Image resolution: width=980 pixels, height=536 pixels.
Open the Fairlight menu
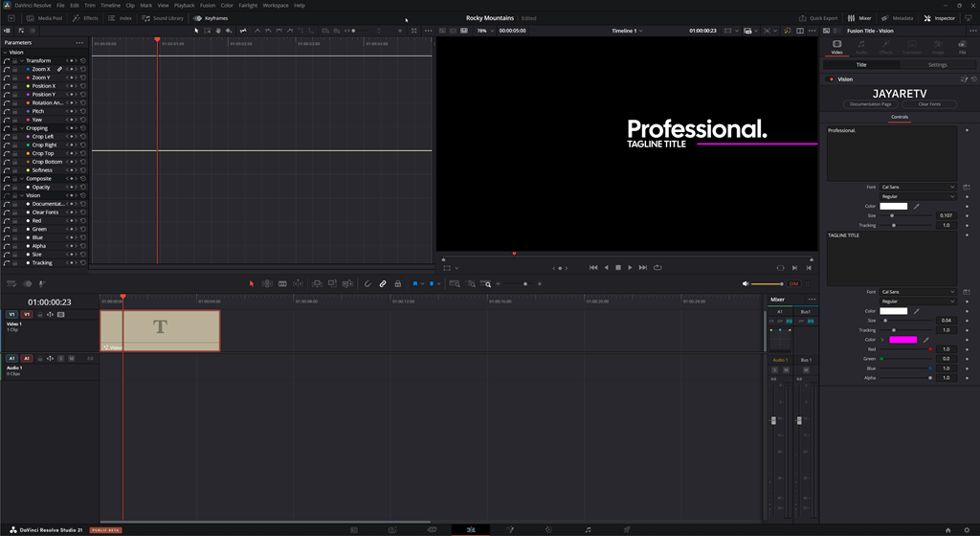[x=247, y=5]
